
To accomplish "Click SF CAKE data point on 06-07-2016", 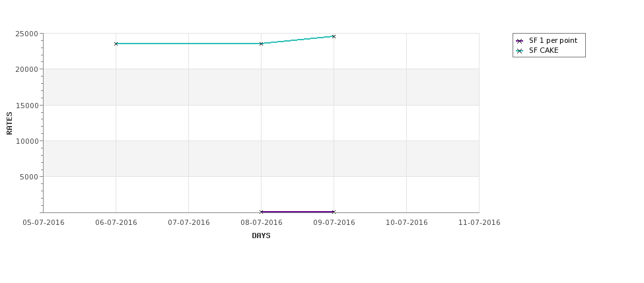I will click(x=116, y=44).
